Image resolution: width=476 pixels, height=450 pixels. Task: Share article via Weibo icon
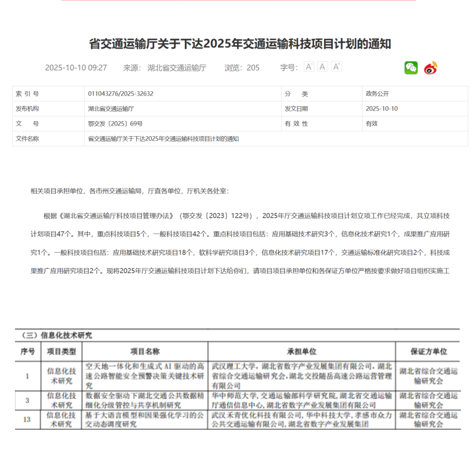pos(431,68)
